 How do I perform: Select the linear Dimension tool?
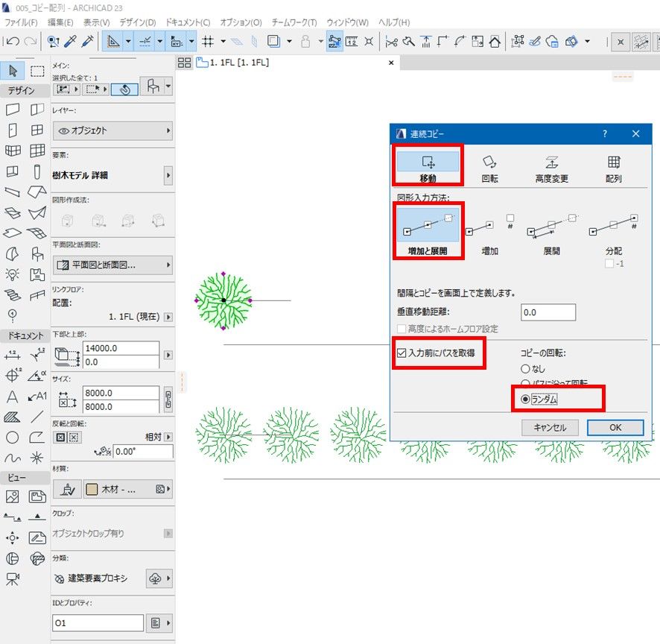13,355
